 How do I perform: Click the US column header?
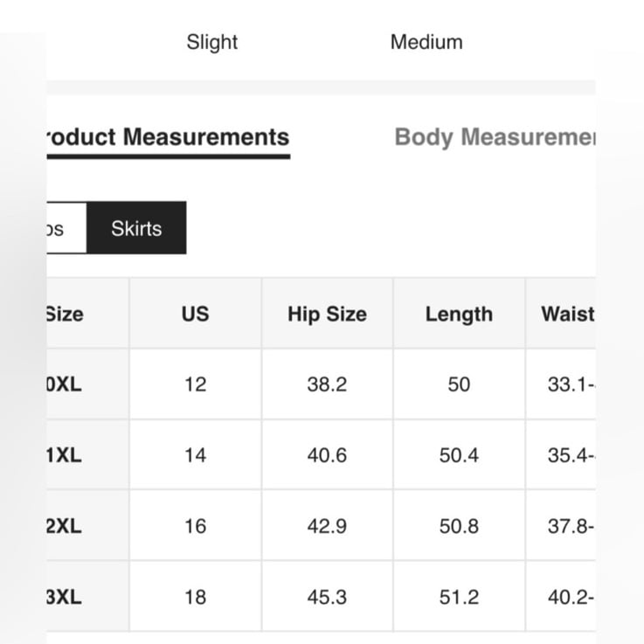(196, 314)
